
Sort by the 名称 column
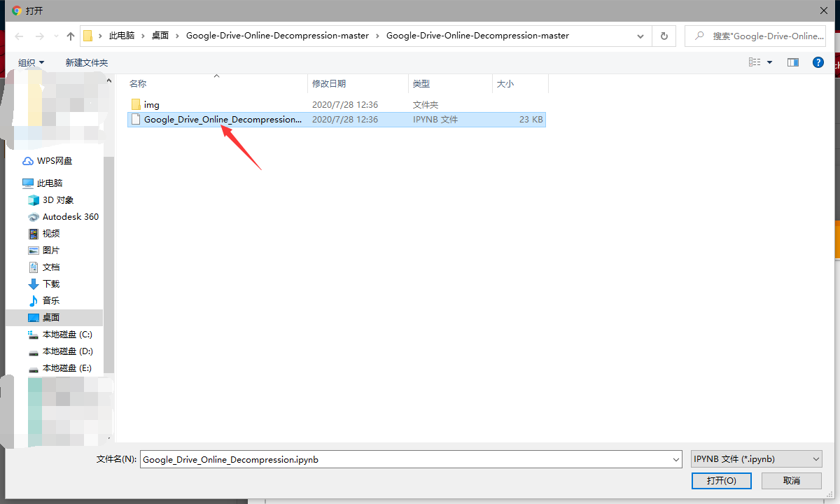coord(138,83)
